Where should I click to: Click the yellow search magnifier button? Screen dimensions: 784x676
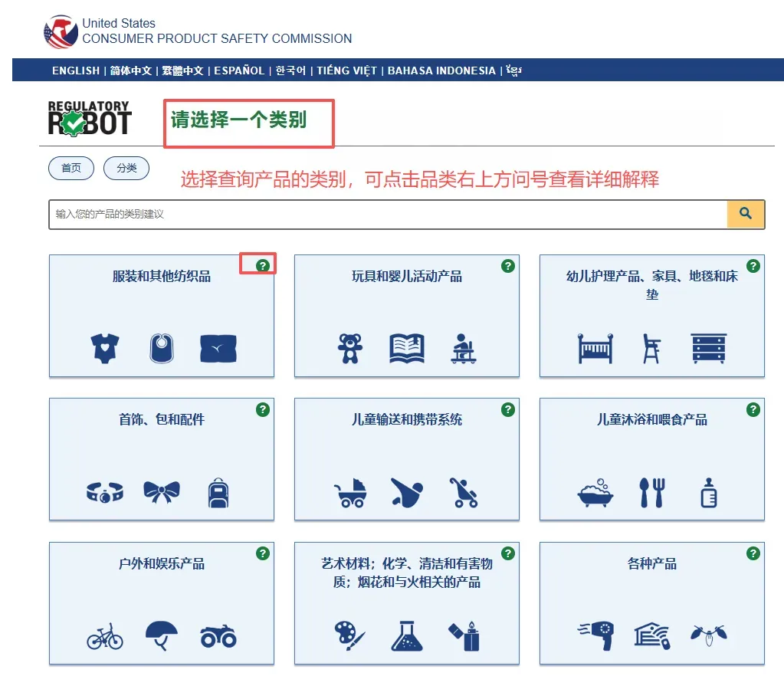[x=746, y=214]
